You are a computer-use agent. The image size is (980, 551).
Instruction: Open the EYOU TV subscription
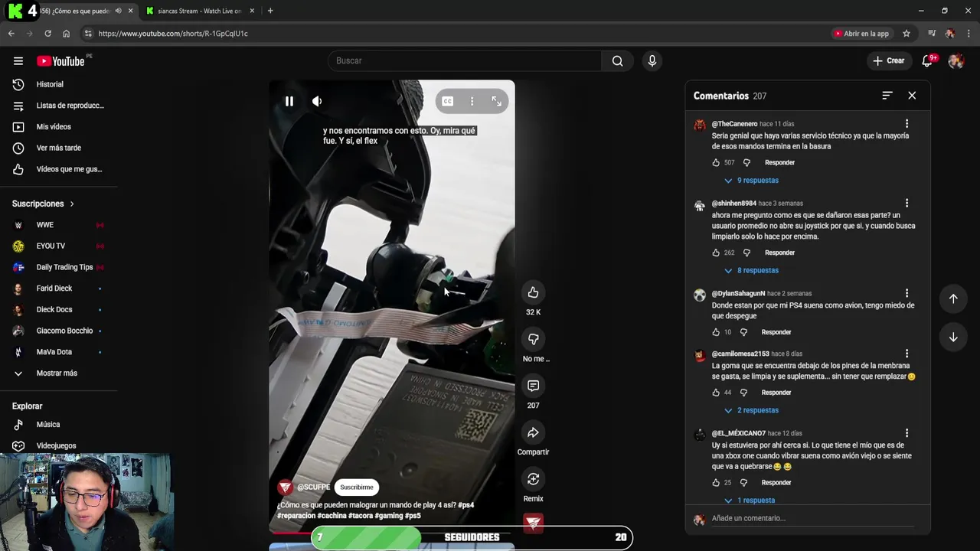coord(58,246)
